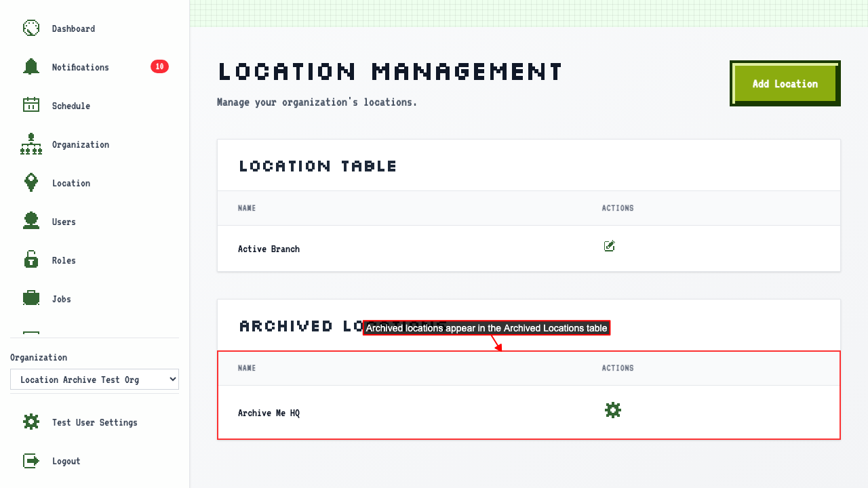Open Test User Settings link
868x488 pixels.
tap(95, 422)
